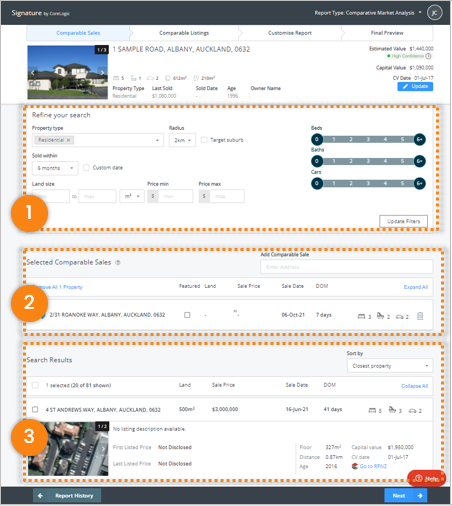This screenshot has height=506, width=452.
Task: Tick the Custom date checkbox
Action: pyautogui.click(x=86, y=167)
